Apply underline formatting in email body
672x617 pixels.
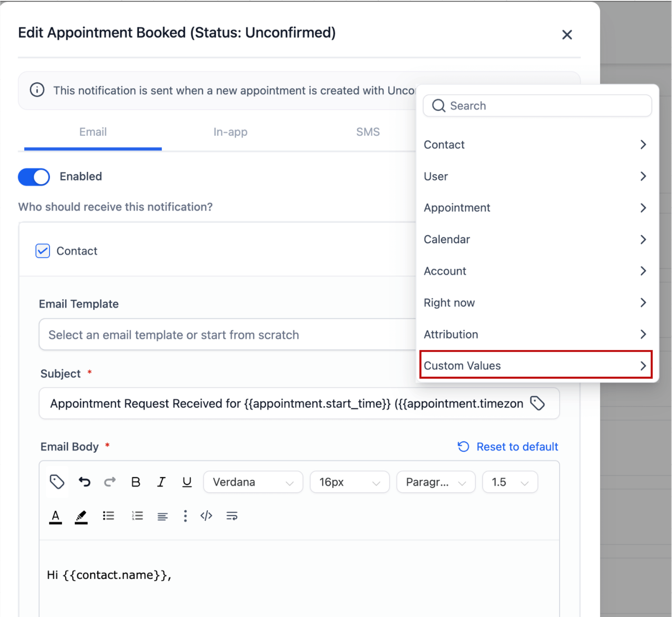(187, 482)
